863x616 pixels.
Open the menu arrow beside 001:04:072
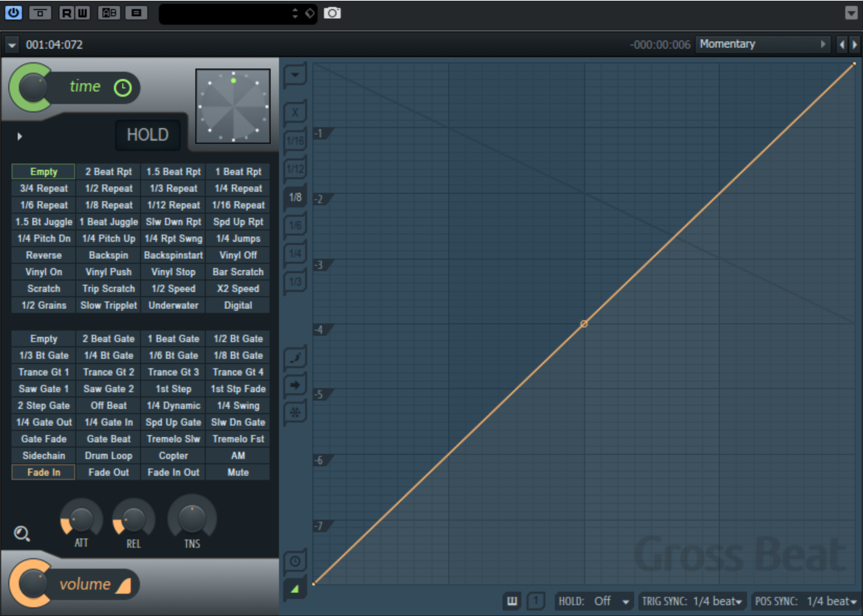click(x=12, y=45)
